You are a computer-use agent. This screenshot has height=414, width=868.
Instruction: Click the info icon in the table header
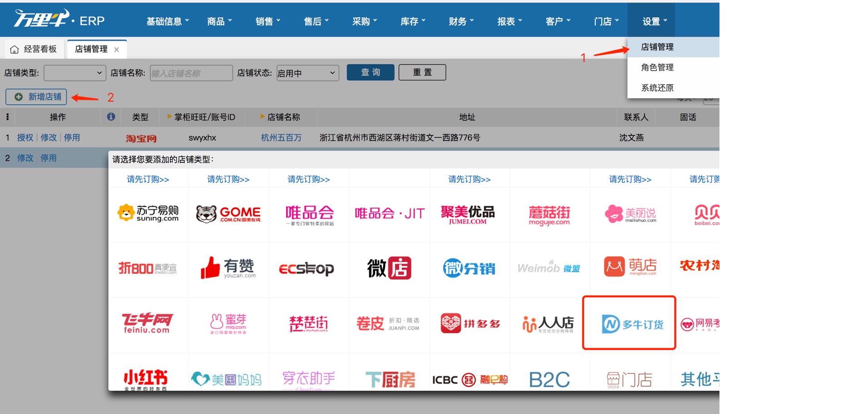tap(111, 117)
